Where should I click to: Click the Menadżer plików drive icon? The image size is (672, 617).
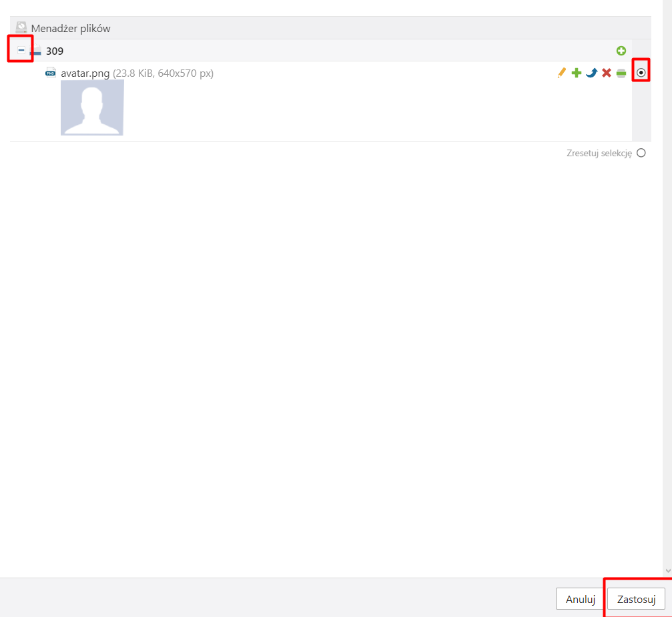click(22, 28)
